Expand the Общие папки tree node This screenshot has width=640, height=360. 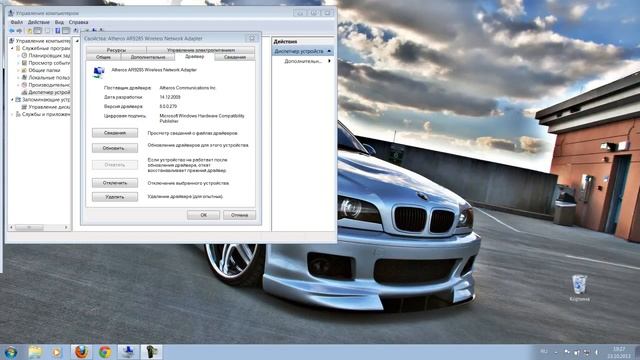coord(18,70)
